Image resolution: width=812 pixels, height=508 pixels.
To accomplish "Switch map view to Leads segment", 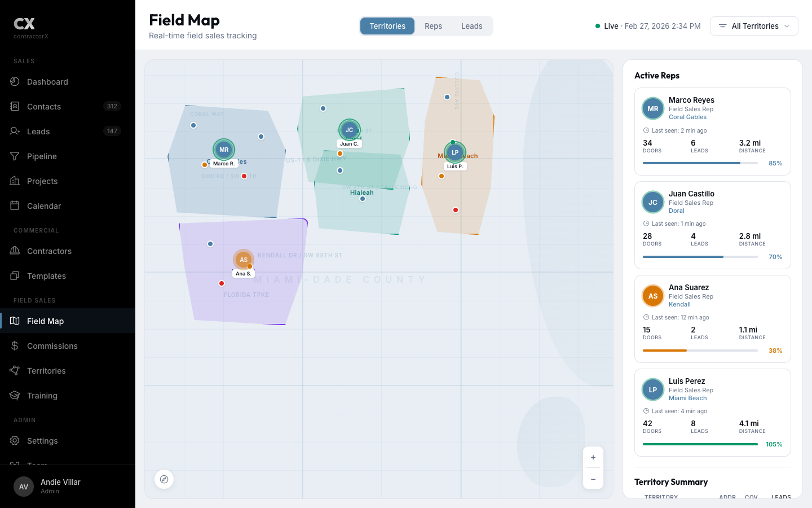I will 471,26.
